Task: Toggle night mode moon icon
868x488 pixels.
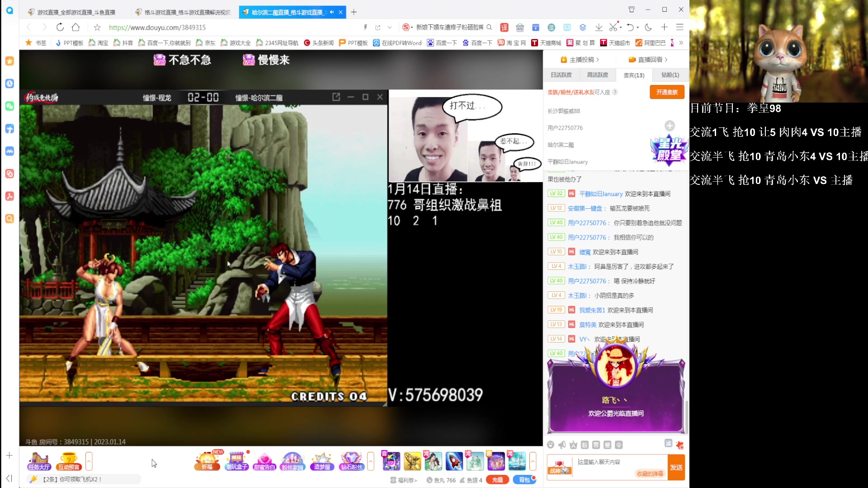Action: pos(648,27)
